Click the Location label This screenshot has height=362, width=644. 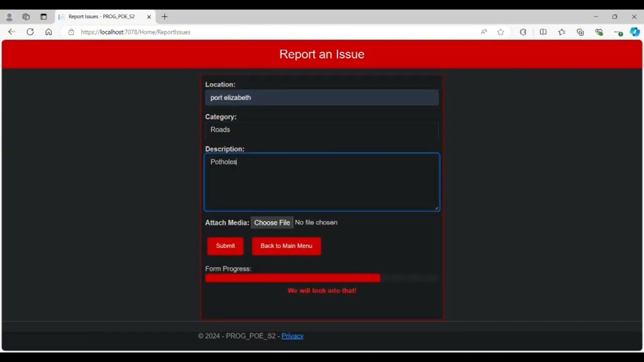[x=220, y=84]
